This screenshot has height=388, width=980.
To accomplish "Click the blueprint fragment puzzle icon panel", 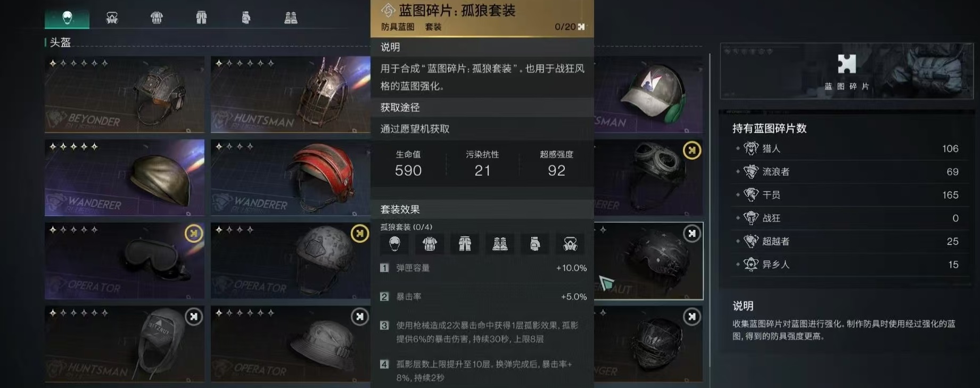I will (x=847, y=71).
